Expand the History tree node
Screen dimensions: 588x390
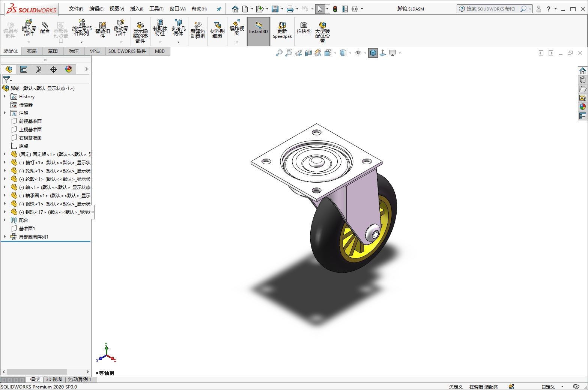(5, 96)
